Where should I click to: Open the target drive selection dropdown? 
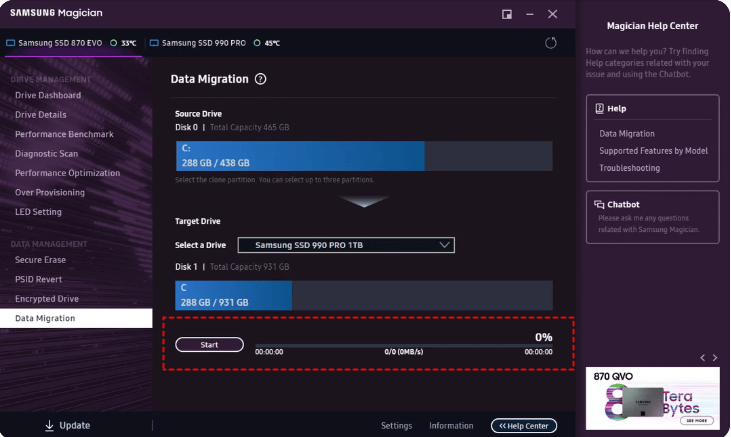tap(346, 245)
